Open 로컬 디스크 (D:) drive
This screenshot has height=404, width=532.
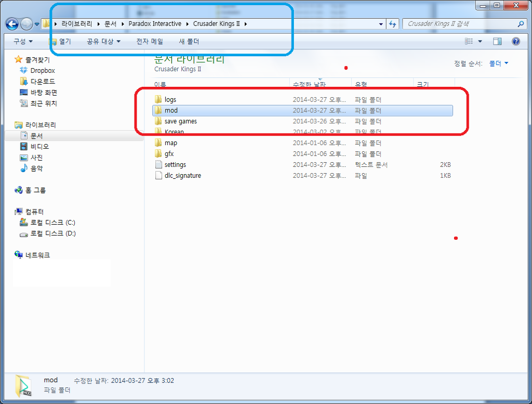pos(54,233)
